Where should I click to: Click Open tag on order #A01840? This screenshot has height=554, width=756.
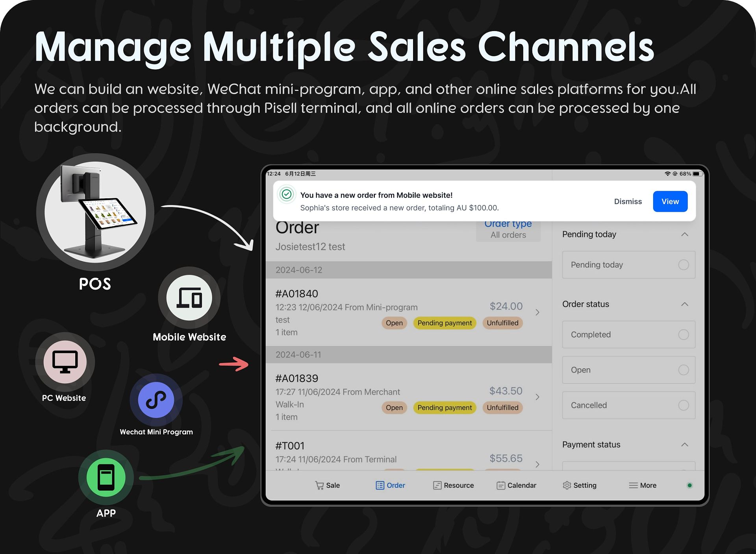pyautogui.click(x=394, y=323)
